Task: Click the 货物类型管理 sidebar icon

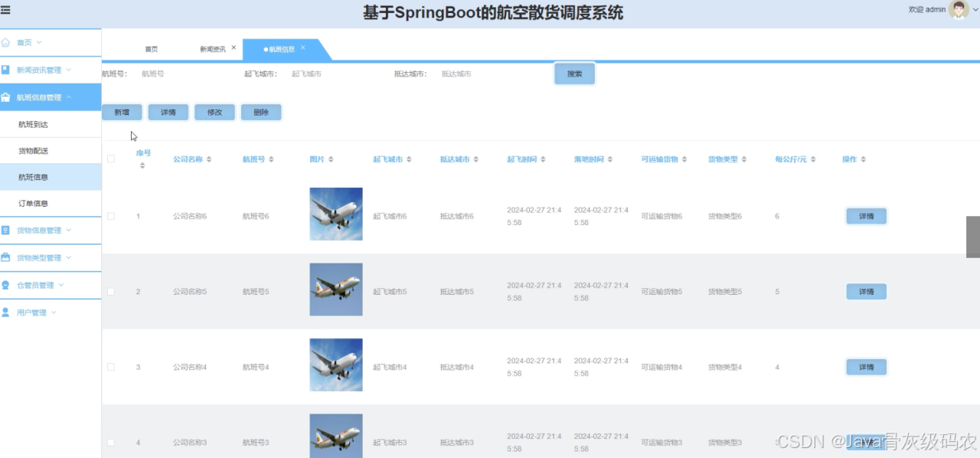Action: coord(6,257)
